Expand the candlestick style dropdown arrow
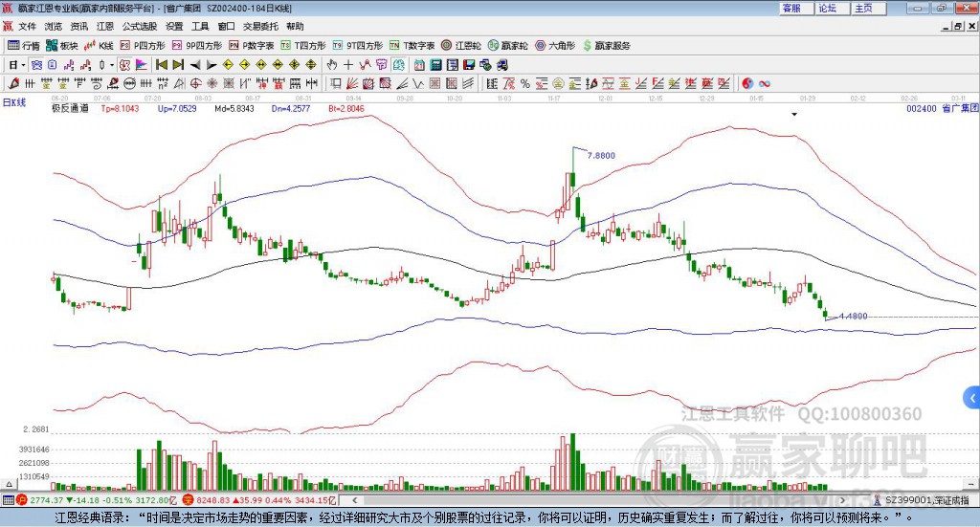Screen dimensions: 980x527 coord(112,65)
